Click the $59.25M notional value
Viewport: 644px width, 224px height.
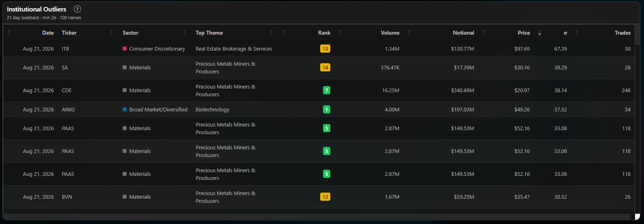pyautogui.click(x=464, y=197)
